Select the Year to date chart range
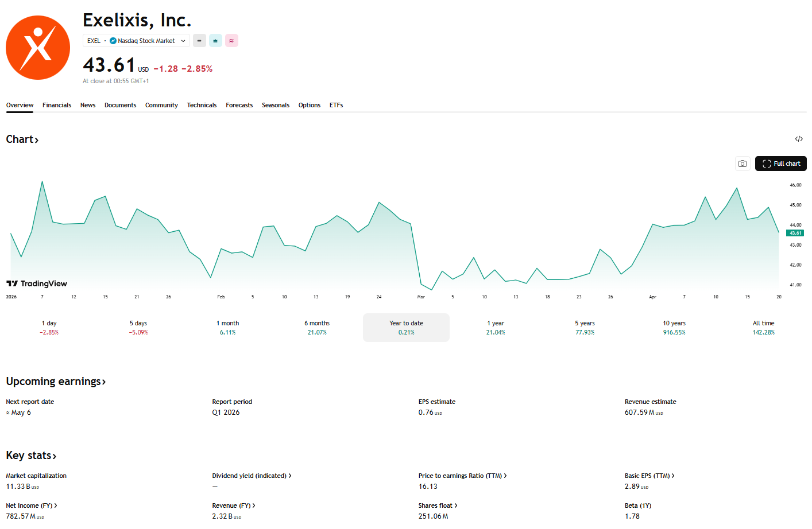Image resolution: width=812 pixels, height=529 pixels. [x=407, y=328]
